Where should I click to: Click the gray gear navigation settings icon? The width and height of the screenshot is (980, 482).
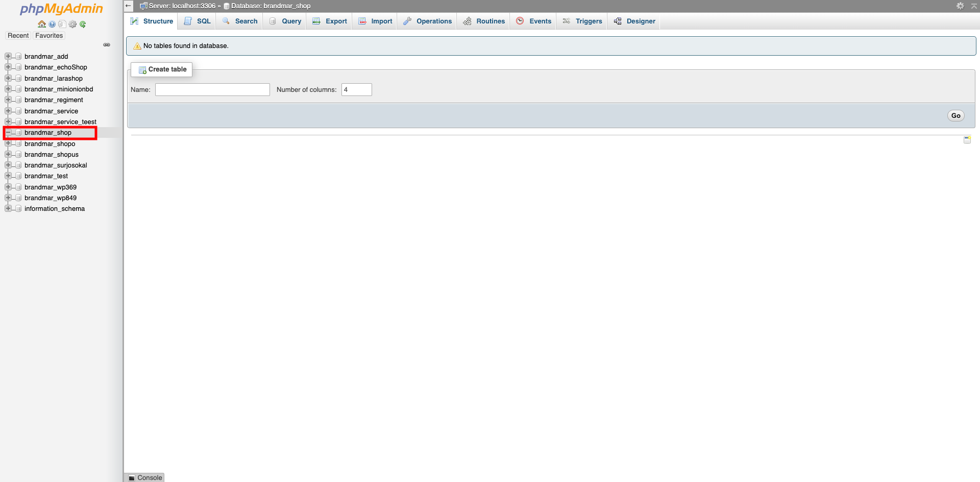(72, 24)
